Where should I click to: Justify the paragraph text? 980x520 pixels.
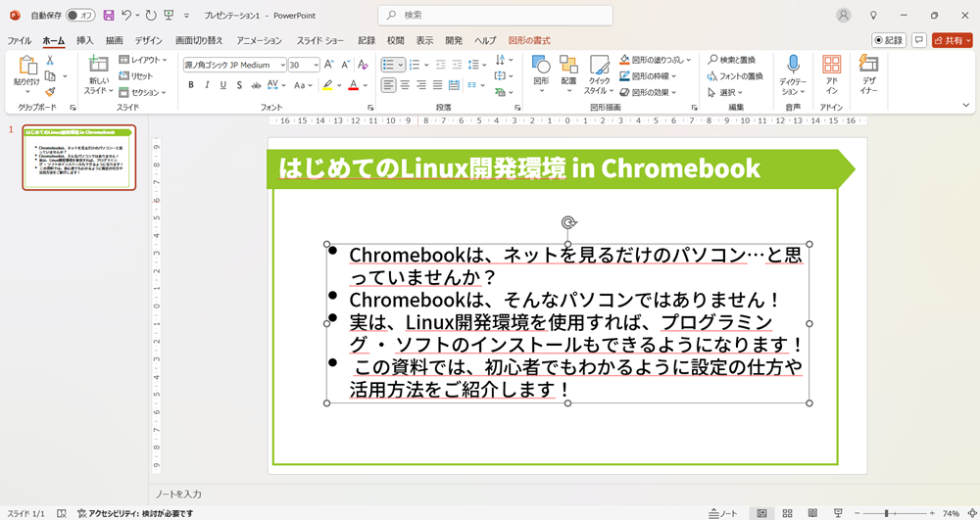tap(437, 85)
